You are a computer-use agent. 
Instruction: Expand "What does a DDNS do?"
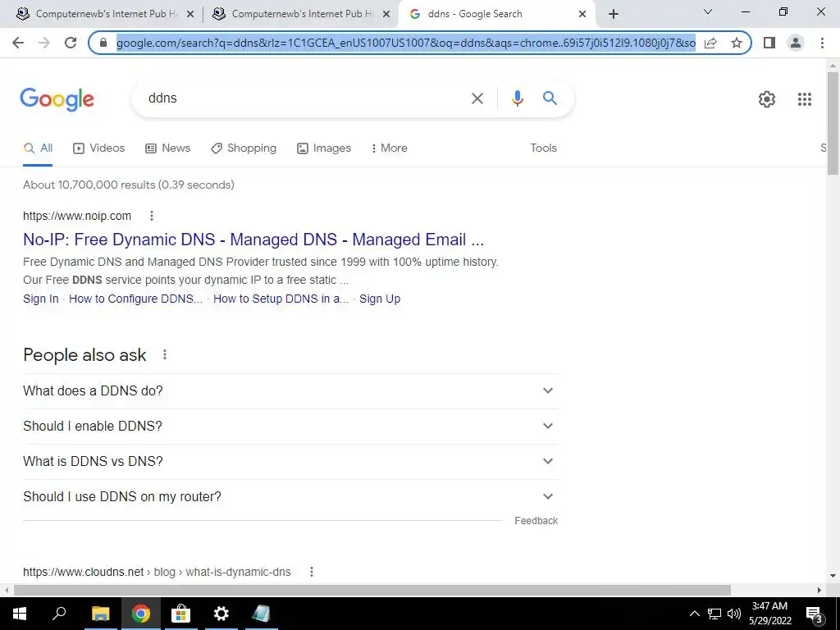point(290,391)
